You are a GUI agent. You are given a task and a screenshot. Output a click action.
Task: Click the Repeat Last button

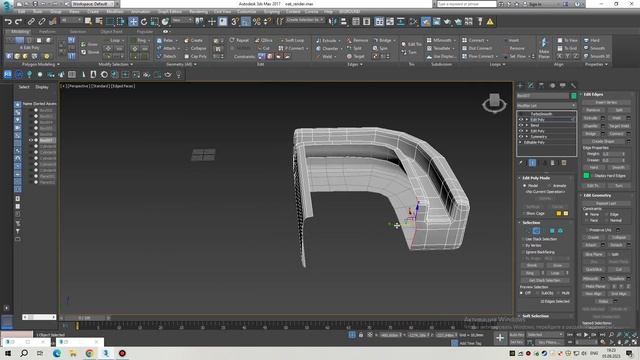point(606,203)
